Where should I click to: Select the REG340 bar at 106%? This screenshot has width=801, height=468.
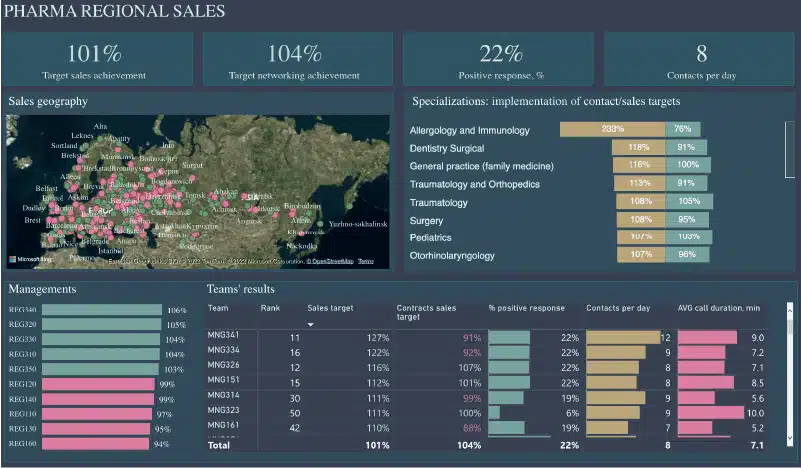[x=102, y=310]
